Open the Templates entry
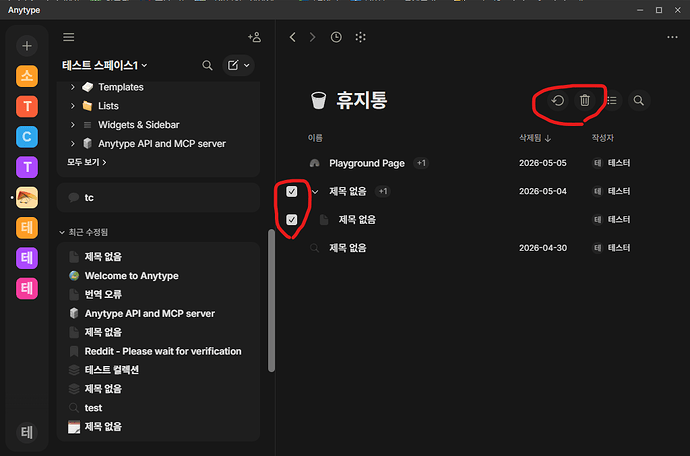Screen dimensions: 690x456 [x=121, y=87]
